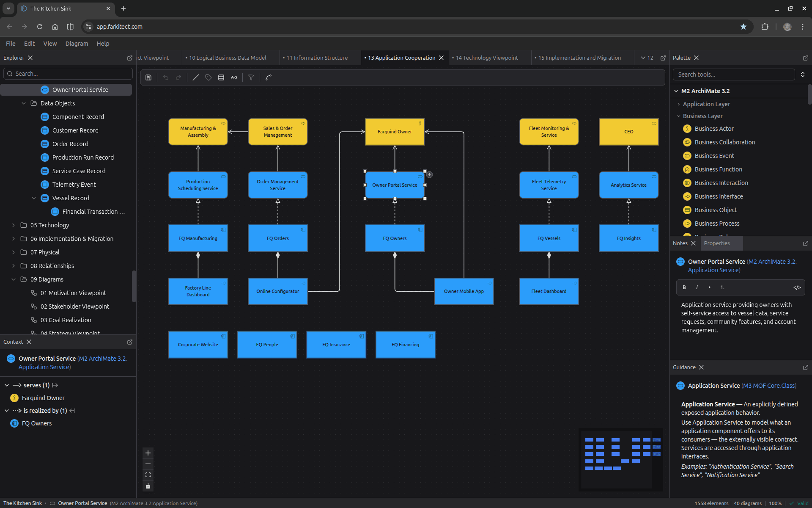Click the Explorer search field
The width and height of the screenshot is (812, 508).
68,74
